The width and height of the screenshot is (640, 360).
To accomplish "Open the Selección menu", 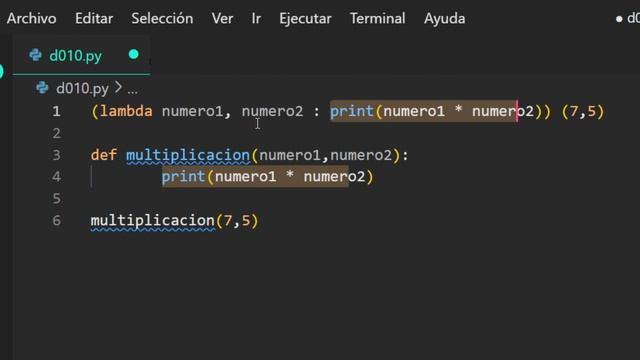I will [162, 19].
